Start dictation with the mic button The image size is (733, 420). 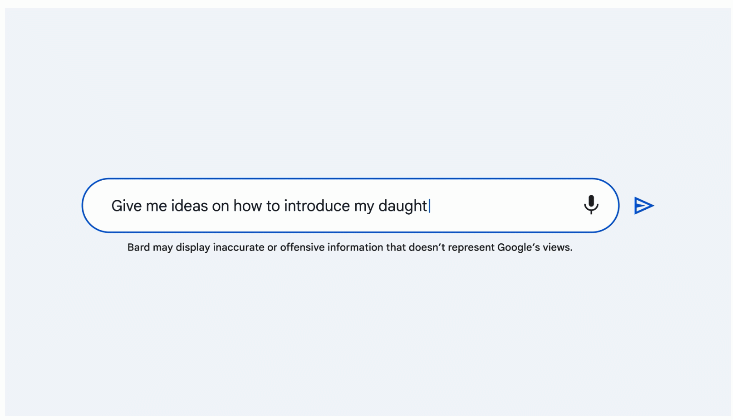[x=591, y=204]
